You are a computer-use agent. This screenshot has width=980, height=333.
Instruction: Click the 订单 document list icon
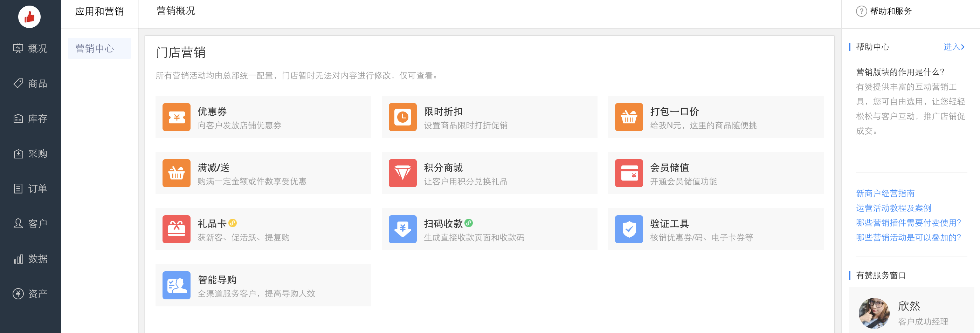point(18,188)
